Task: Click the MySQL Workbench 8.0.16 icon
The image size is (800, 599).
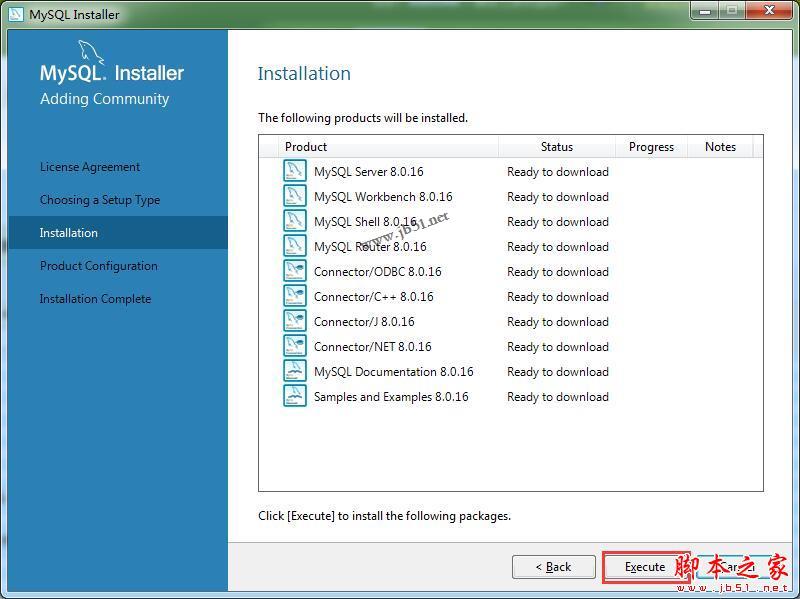Action: pyautogui.click(x=294, y=196)
